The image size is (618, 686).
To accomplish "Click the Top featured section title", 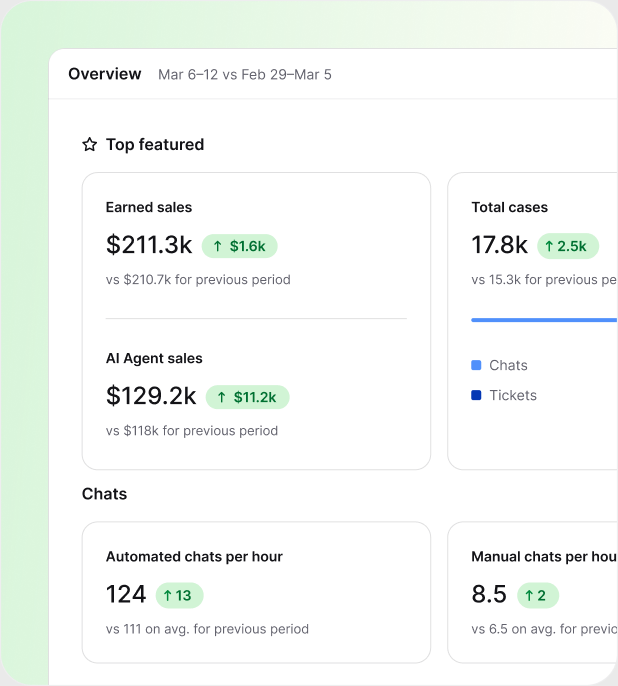I will [x=155, y=144].
